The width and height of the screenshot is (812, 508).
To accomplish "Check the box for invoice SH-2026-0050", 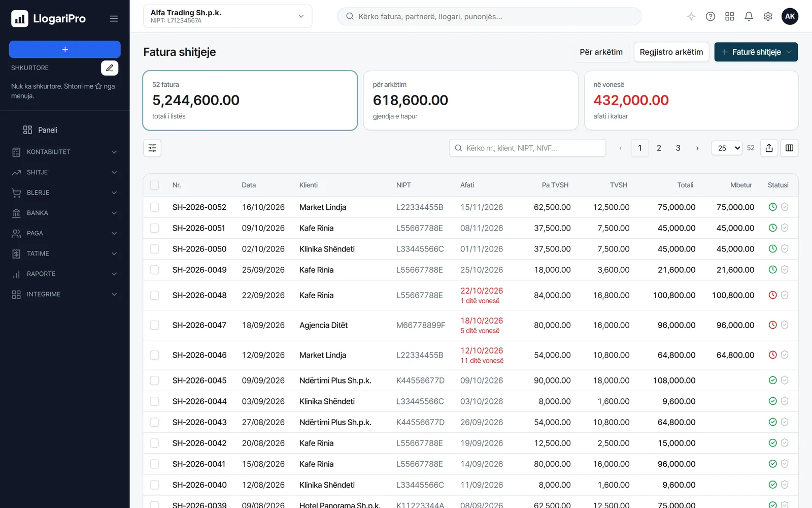I will click(x=155, y=249).
